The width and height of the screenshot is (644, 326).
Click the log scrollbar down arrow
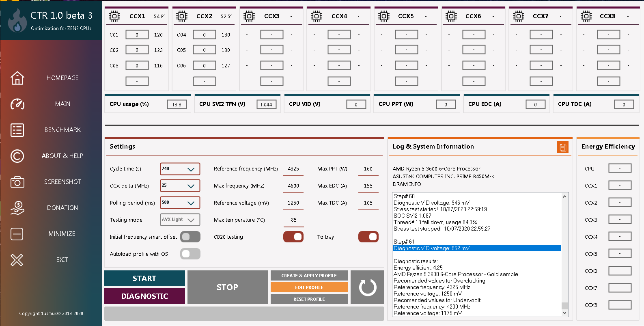pos(564,313)
